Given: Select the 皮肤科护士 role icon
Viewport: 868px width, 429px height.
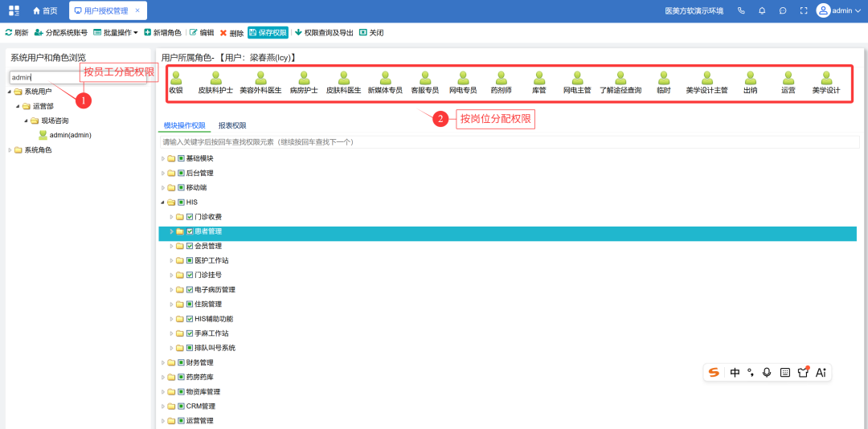Looking at the screenshot, I should [216, 77].
